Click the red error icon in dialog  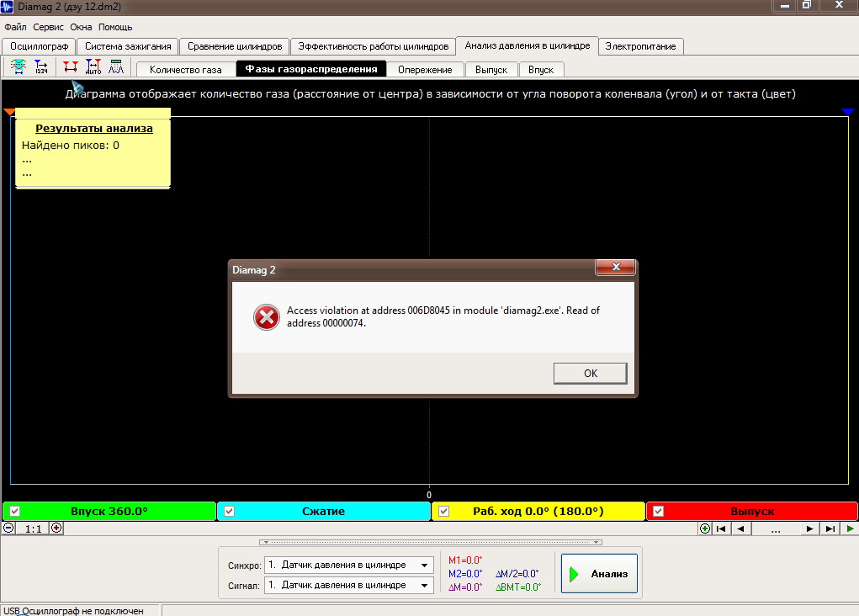click(x=267, y=317)
